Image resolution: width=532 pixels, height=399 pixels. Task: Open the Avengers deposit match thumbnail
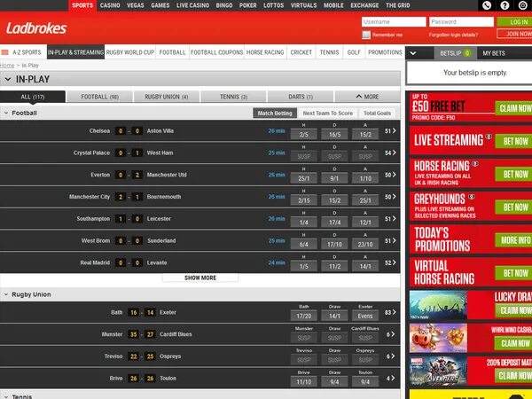coord(438,371)
